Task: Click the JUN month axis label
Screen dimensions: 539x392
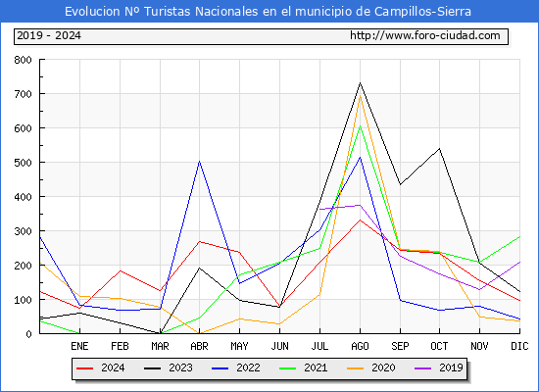Action: click(280, 346)
